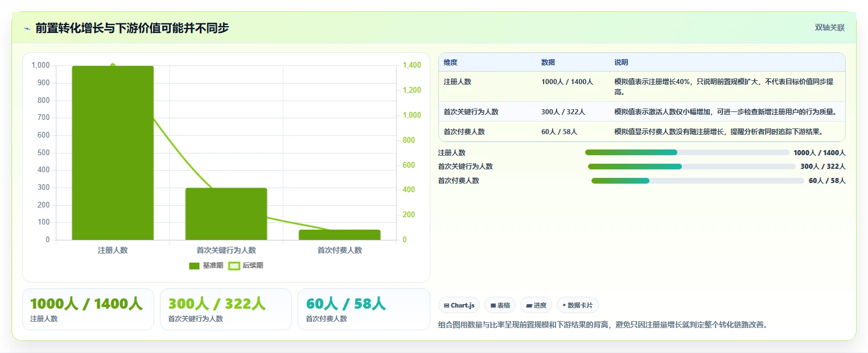The width and height of the screenshot is (868, 353).
Task: Click the icon inside the 进度 tag
Action: (x=529, y=305)
